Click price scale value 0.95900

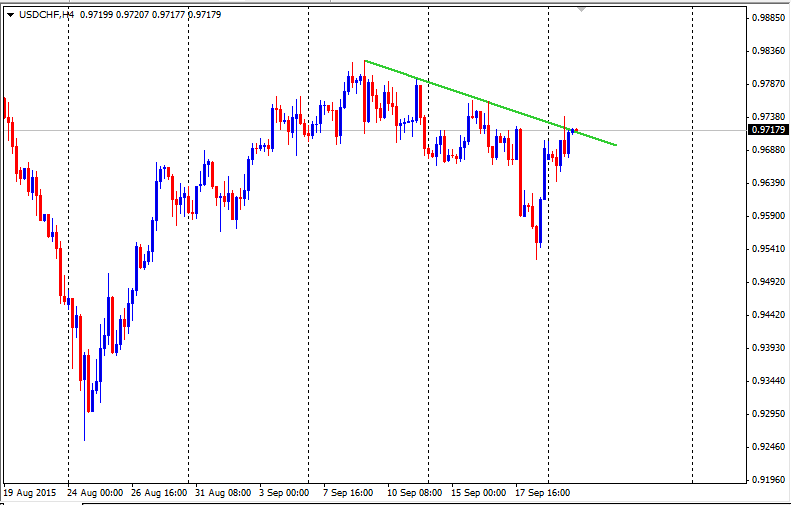(x=768, y=215)
